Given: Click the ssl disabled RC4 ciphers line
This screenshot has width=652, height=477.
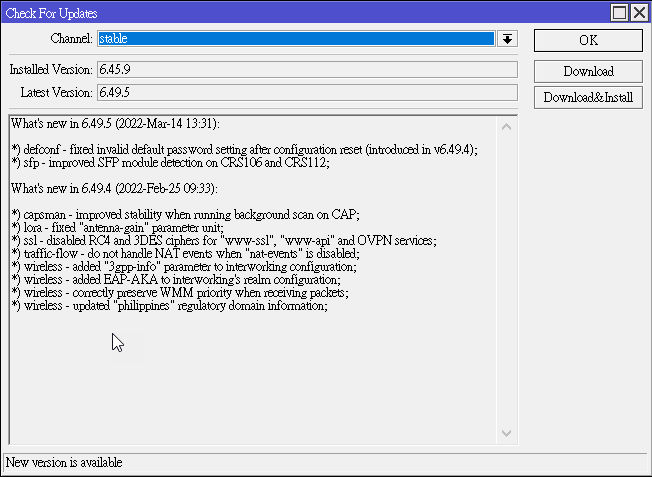Looking at the screenshot, I should point(224,241).
